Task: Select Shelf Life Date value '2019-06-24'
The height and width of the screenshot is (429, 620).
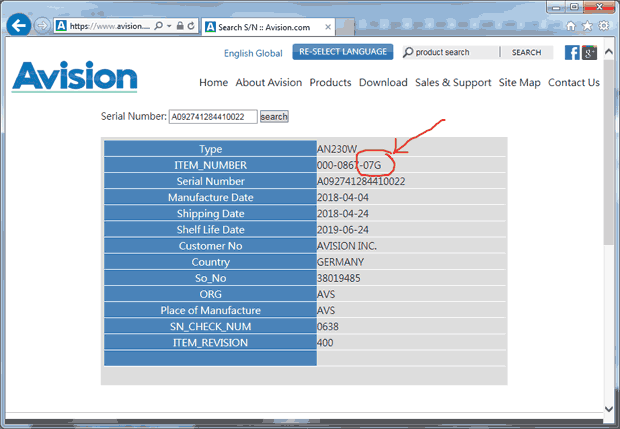Action: pyautogui.click(x=343, y=230)
